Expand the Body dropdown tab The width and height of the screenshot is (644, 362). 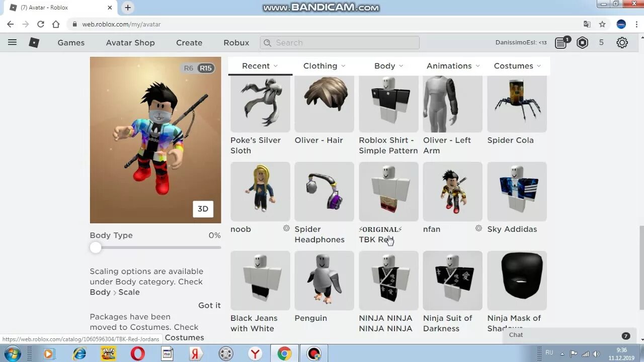click(389, 66)
